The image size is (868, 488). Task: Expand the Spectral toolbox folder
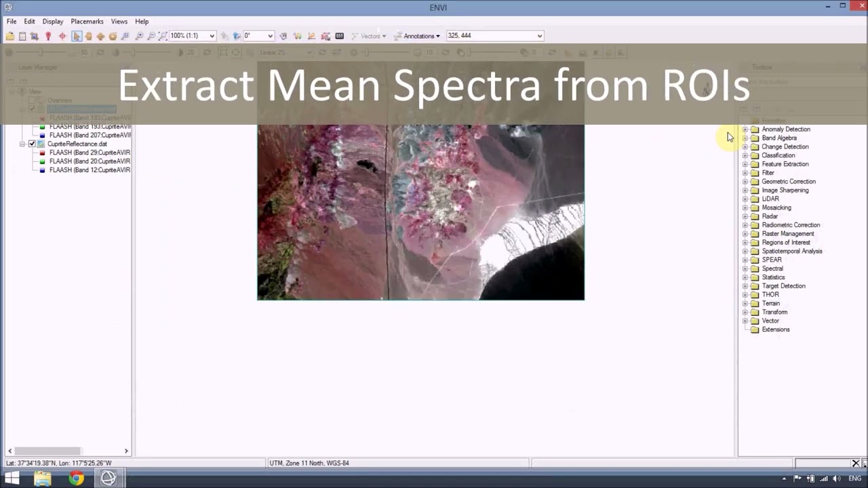click(x=745, y=268)
